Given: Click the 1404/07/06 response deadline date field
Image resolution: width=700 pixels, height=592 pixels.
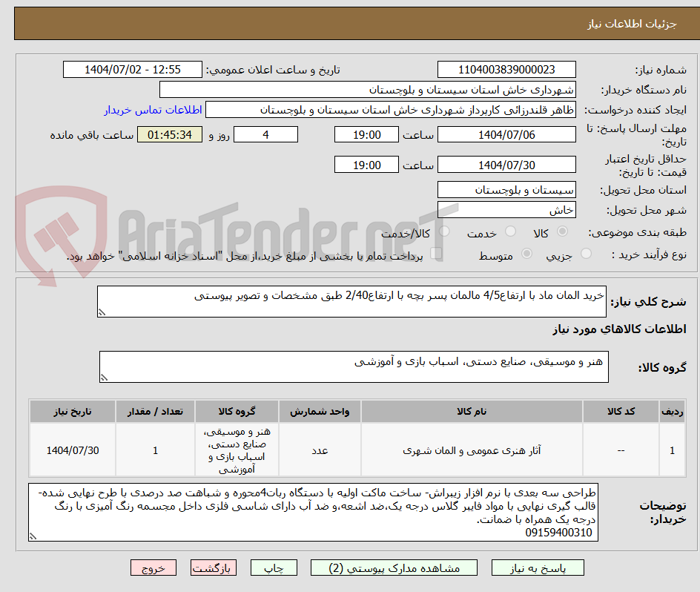Looking at the screenshot, I should pyautogui.click(x=508, y=134).
